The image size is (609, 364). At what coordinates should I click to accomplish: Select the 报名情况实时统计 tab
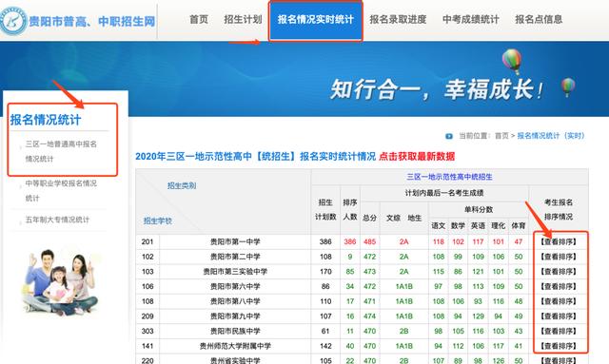[x=316, y=20]
